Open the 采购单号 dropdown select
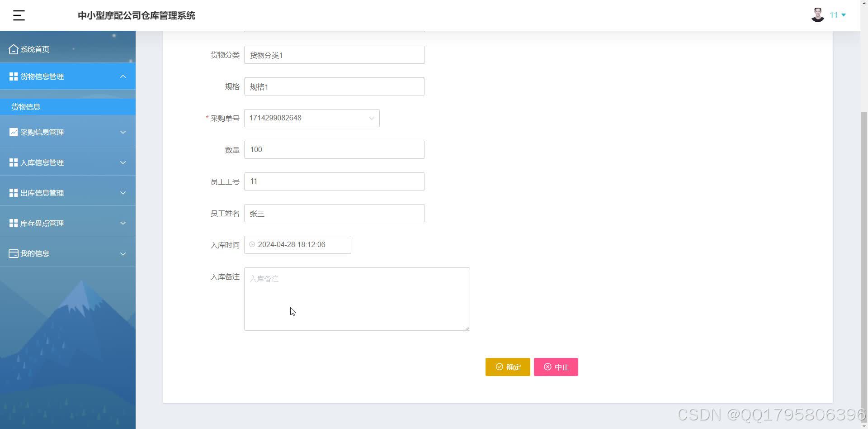The height and width of the screenshot is (429, 868). [x=312, y=118]
